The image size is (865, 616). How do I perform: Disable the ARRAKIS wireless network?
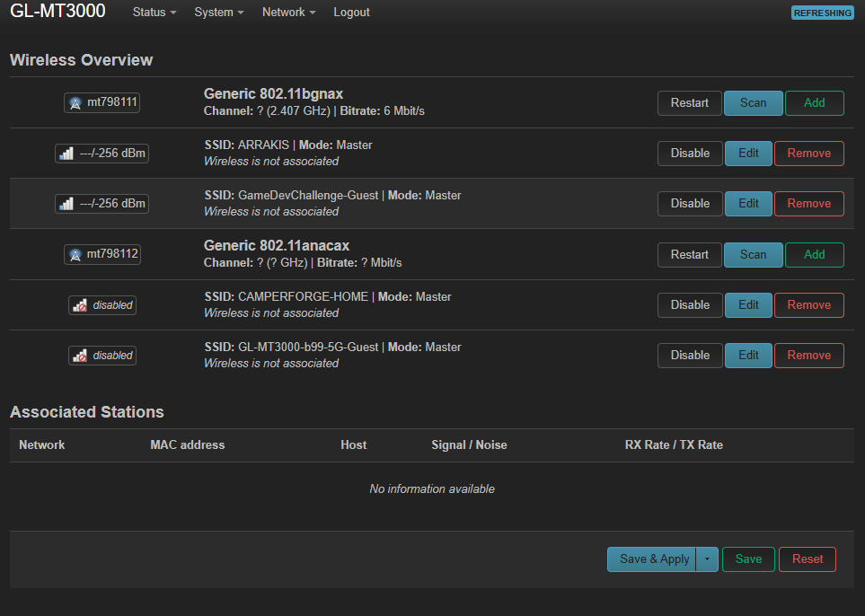click(x=690, y=154)
